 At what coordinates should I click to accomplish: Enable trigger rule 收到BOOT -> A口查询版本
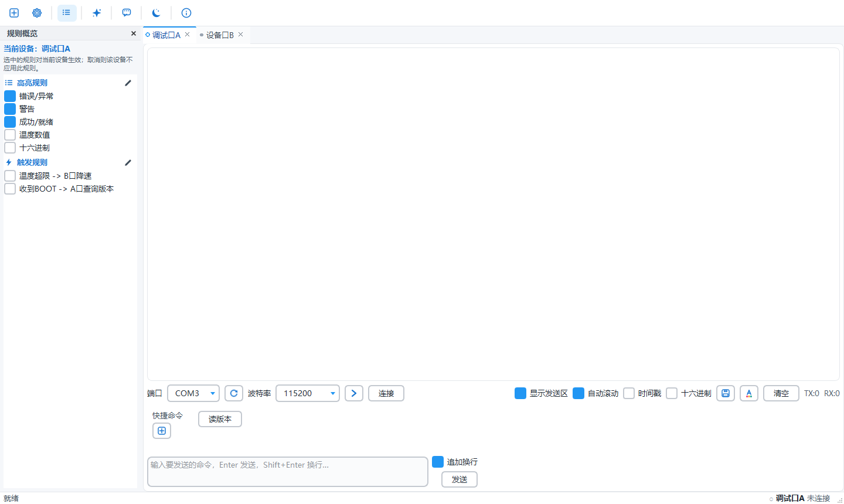[x=10, y=189]
